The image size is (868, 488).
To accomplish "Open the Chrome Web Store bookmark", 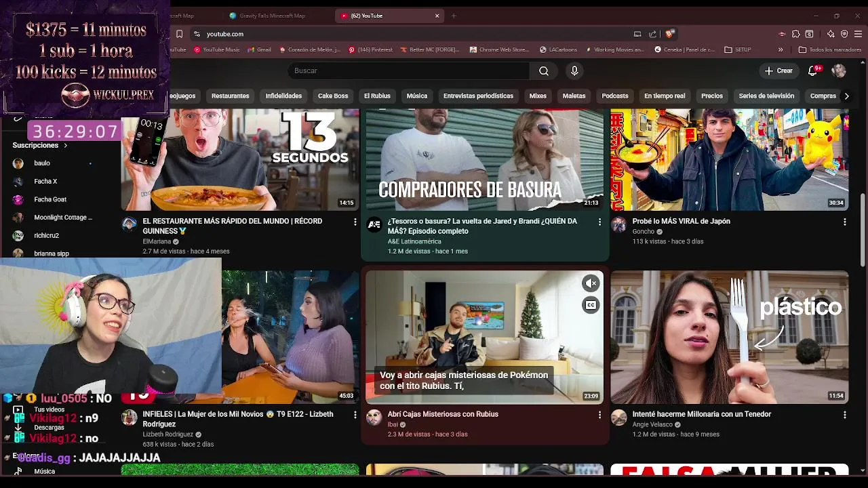I will click(500, 49).
